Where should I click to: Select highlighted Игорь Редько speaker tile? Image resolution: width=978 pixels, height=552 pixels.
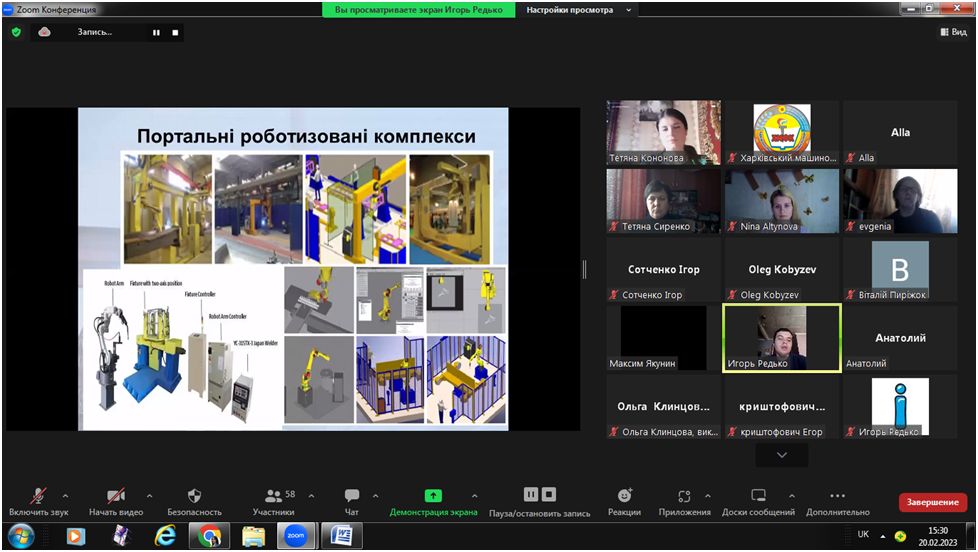pos(782,338)
